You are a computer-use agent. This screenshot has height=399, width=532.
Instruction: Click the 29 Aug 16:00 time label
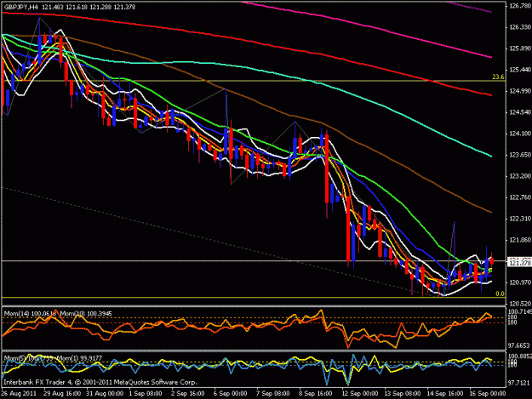tap(62, 393)
